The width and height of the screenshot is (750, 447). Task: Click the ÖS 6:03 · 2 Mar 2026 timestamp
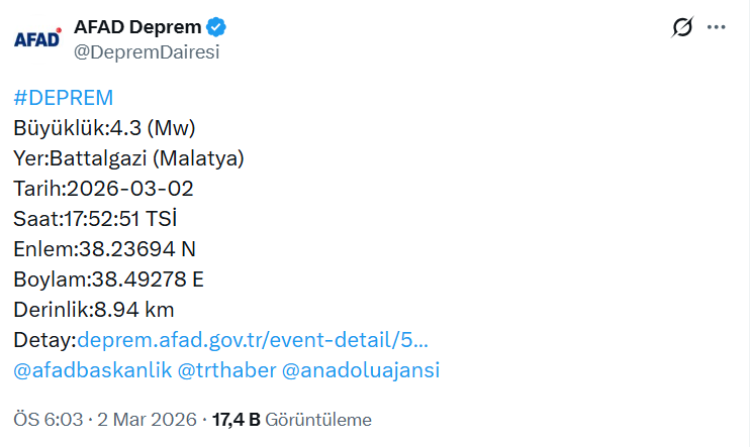pos(104,419)
